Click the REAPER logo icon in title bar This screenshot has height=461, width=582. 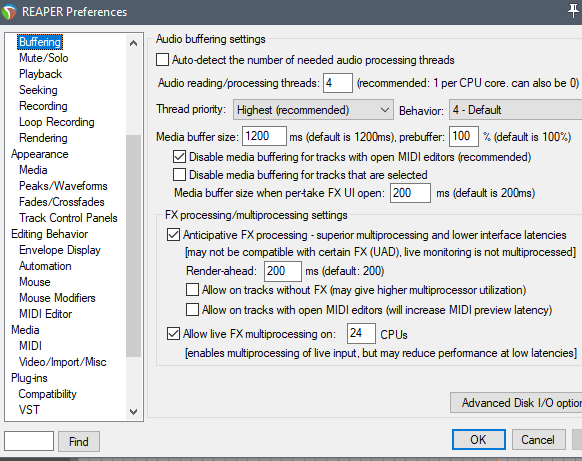click(x=8, y=12)
